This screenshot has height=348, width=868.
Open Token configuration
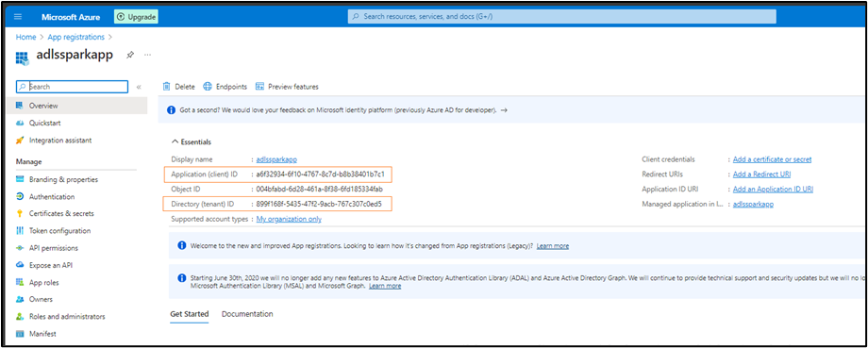click(x=59, y=231)
